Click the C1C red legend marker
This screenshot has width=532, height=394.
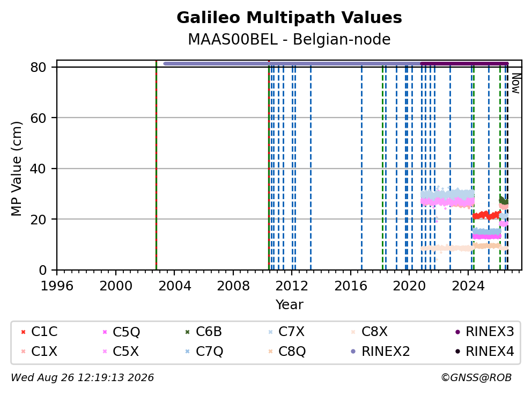(x=23, y=332)
